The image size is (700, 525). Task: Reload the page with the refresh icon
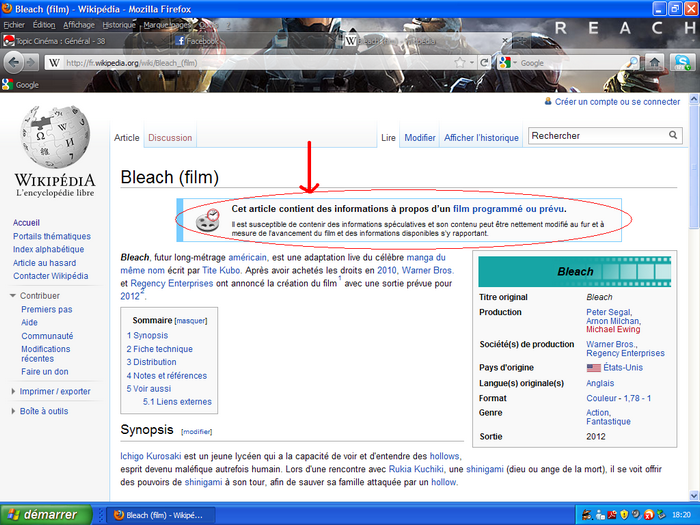coord(483,62)
